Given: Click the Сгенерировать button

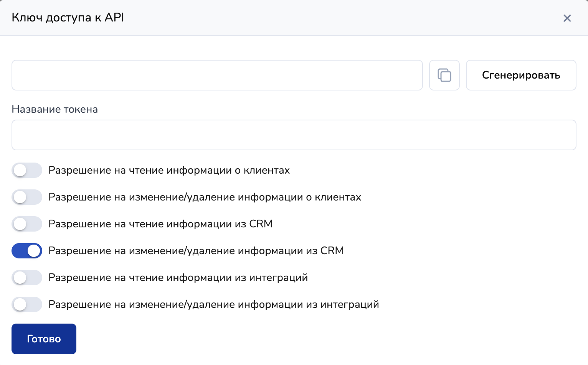Looking at the screenshot, I should [x=521, y=75].
